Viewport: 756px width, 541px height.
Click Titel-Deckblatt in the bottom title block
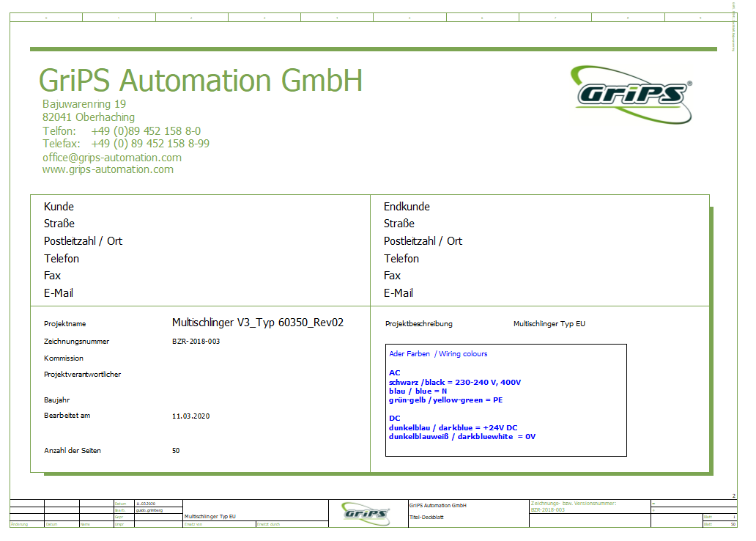coord(428,517)
